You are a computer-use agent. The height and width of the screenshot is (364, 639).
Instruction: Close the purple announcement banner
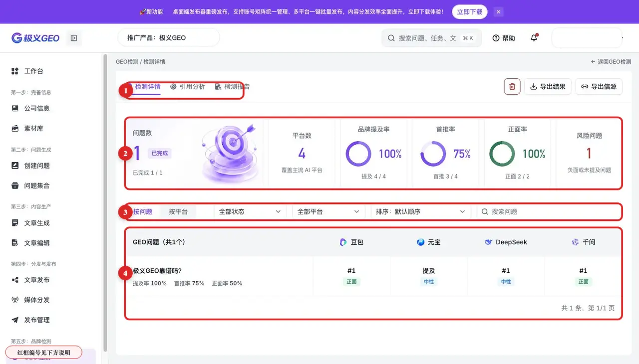[498, 11]
